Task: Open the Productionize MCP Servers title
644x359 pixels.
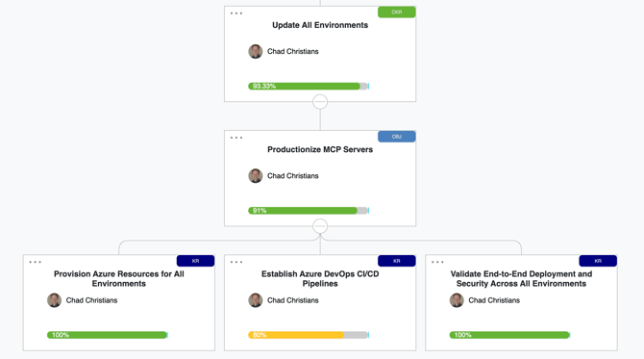Action: (320, 150)
